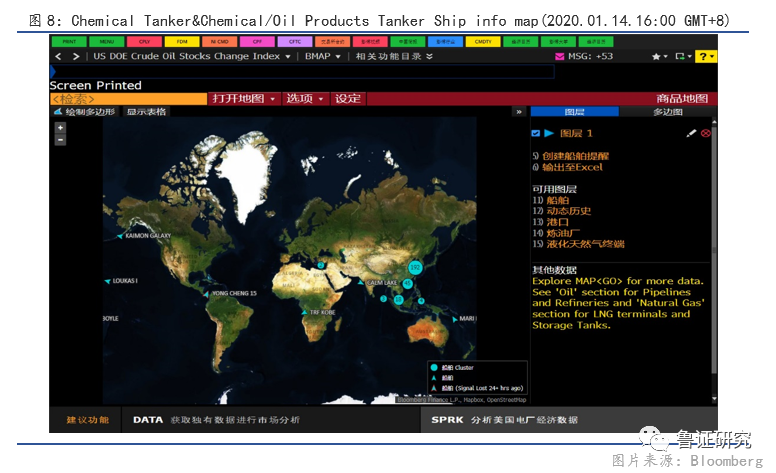Click the green PRINT key
Screen dimensions: 776x473
69,42
